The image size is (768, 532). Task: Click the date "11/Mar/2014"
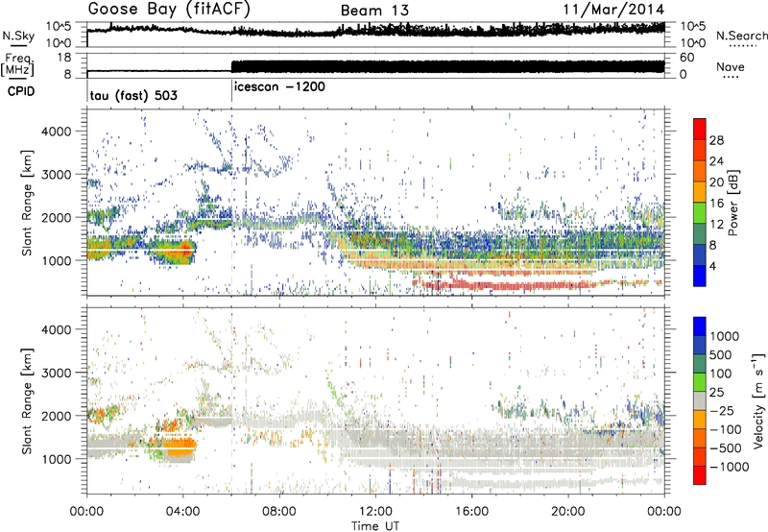pyautogui.click(x=613, y=10)
